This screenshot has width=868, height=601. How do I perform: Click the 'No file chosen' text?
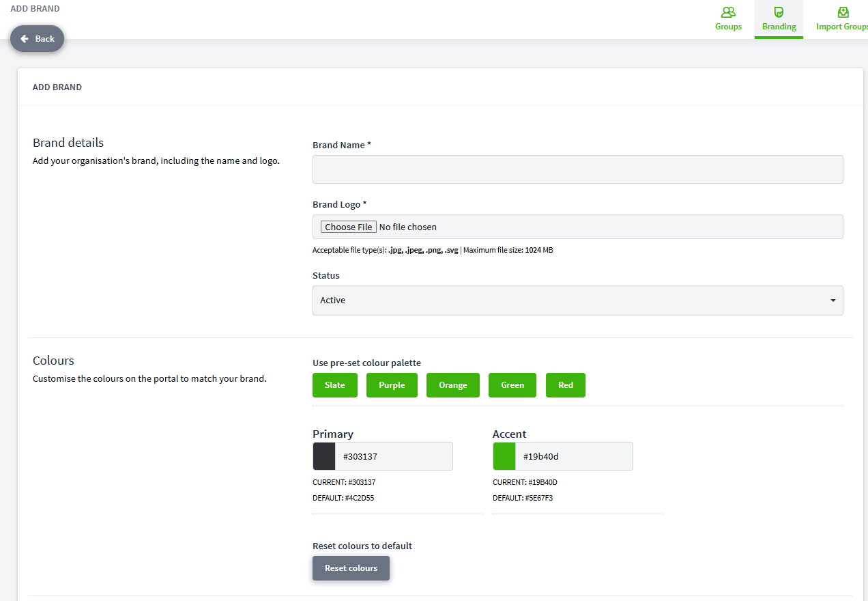408,227
